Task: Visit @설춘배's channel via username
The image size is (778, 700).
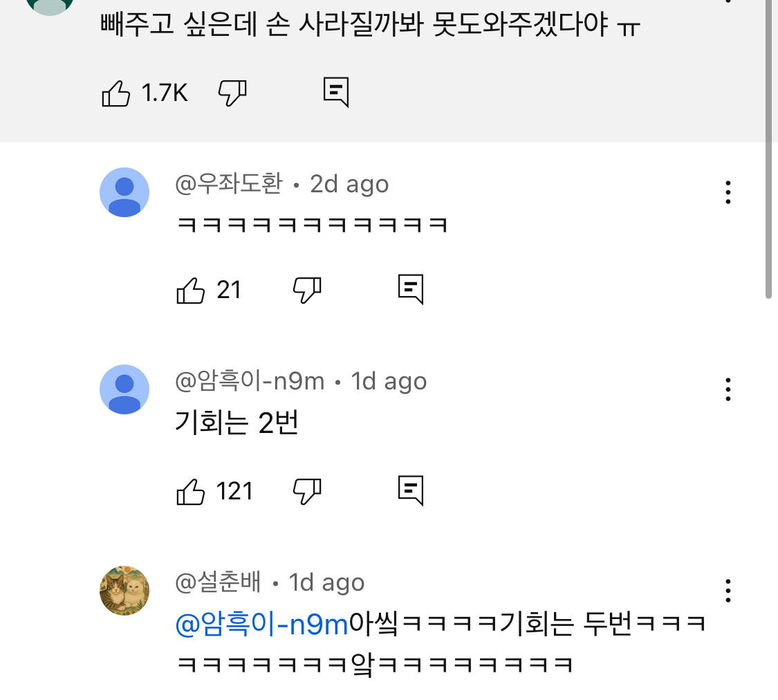Action: 219,582
